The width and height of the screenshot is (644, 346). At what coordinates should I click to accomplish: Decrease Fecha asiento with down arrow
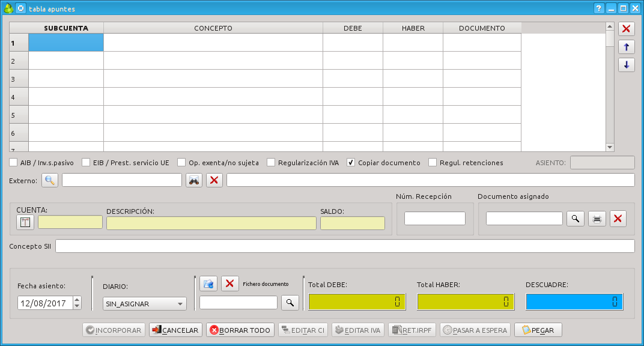77,306
